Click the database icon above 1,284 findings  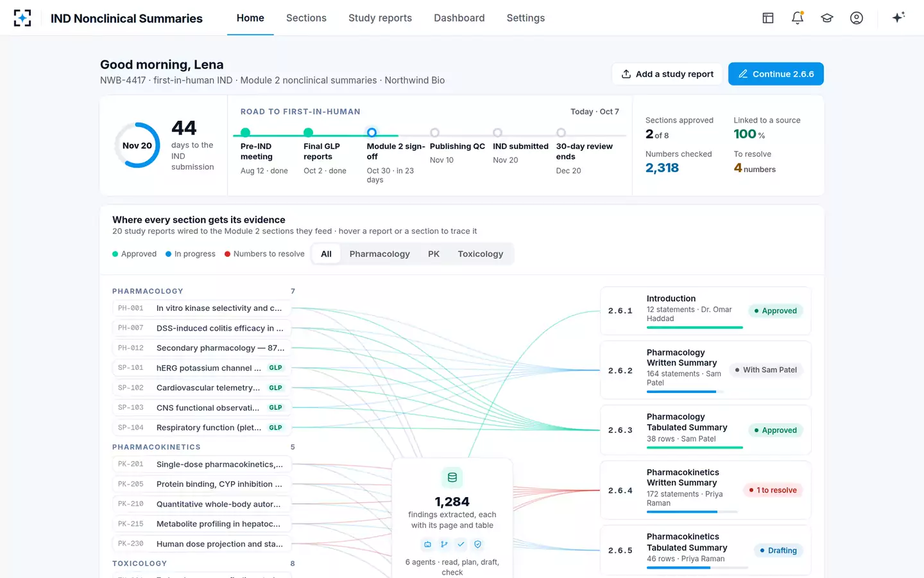[x=452, y=477]
